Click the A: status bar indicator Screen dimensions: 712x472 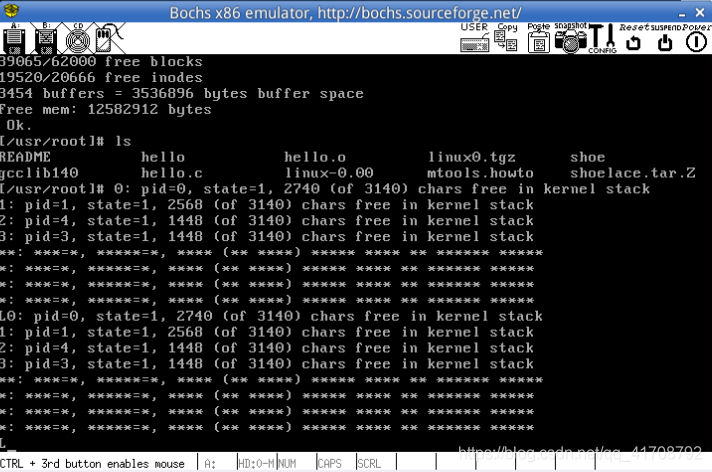pos(210,464)
